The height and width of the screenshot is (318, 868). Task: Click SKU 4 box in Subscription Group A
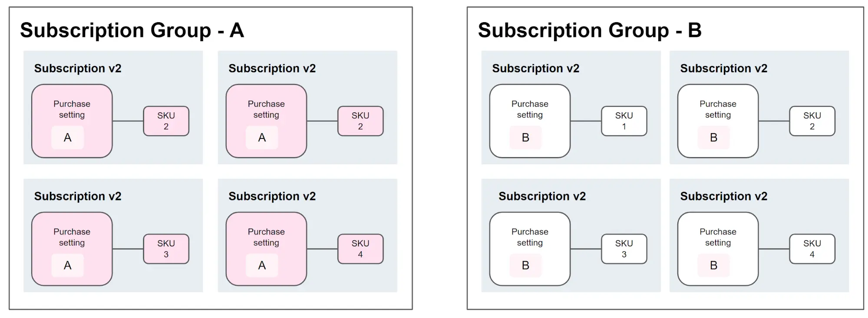[360, 249]
